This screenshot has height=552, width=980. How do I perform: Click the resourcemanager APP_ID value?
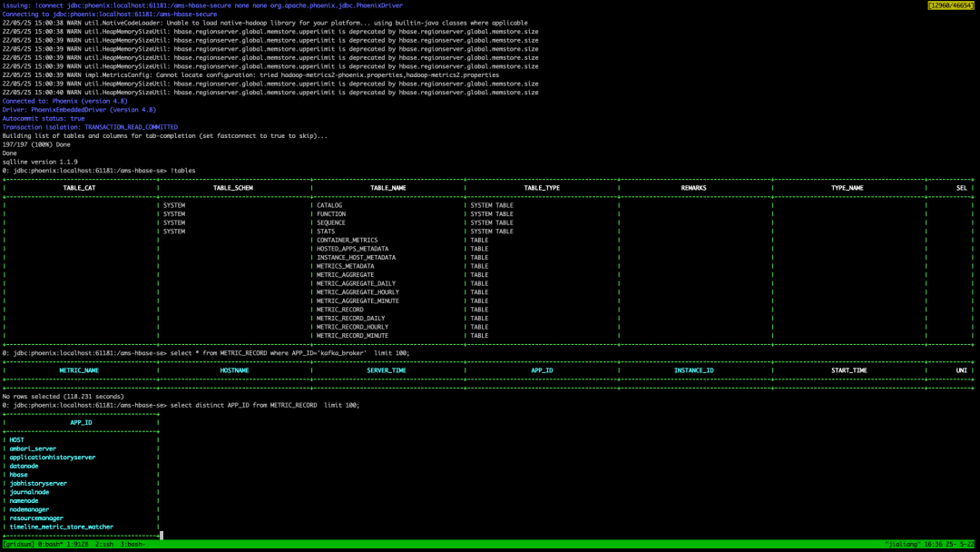click(36, 518)
